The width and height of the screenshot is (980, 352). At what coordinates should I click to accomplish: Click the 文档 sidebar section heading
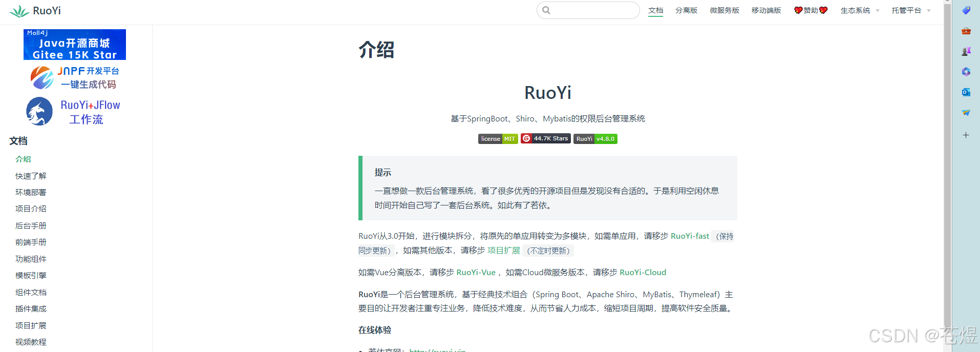(x=18, y=141)
